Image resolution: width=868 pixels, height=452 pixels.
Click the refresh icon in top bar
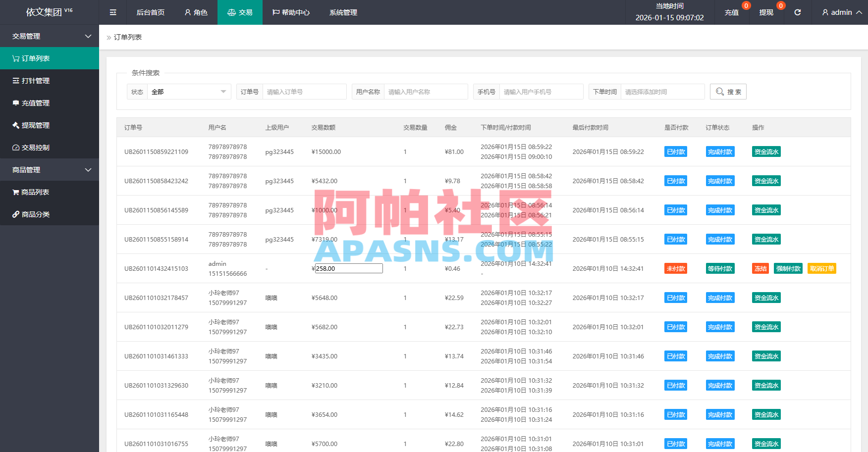coord(798,12)
